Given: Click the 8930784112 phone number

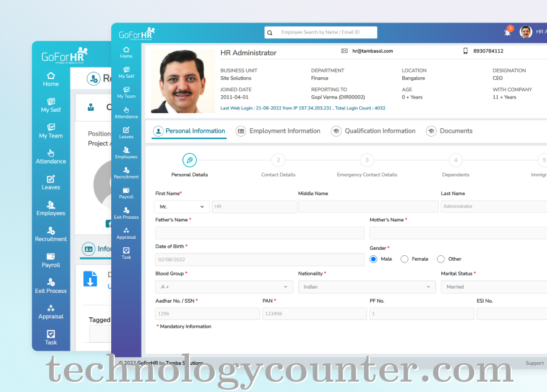Looking at the screenshot, I should pyautogui.click(x=488, y=51).
